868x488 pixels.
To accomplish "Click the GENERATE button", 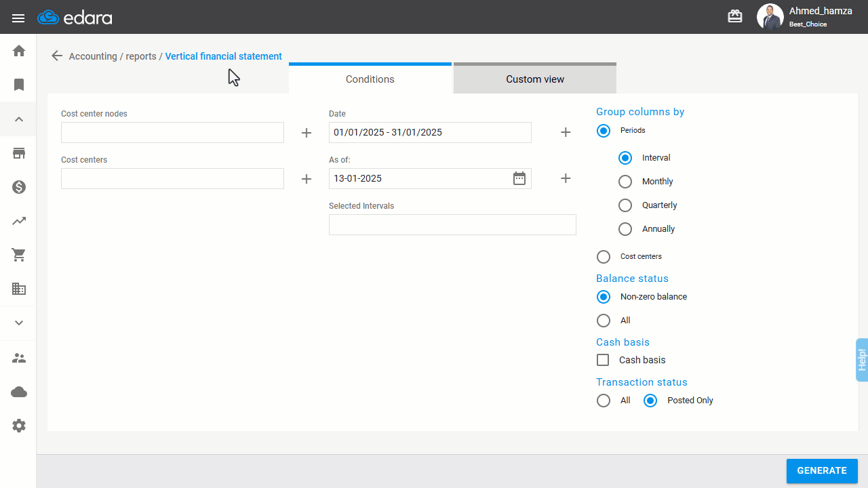I will click(822, 471).
